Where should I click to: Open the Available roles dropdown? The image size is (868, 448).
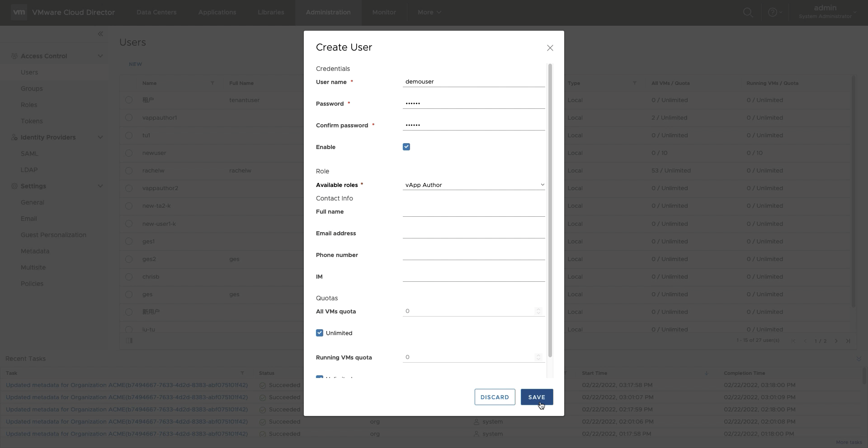[x=473, y=185]
